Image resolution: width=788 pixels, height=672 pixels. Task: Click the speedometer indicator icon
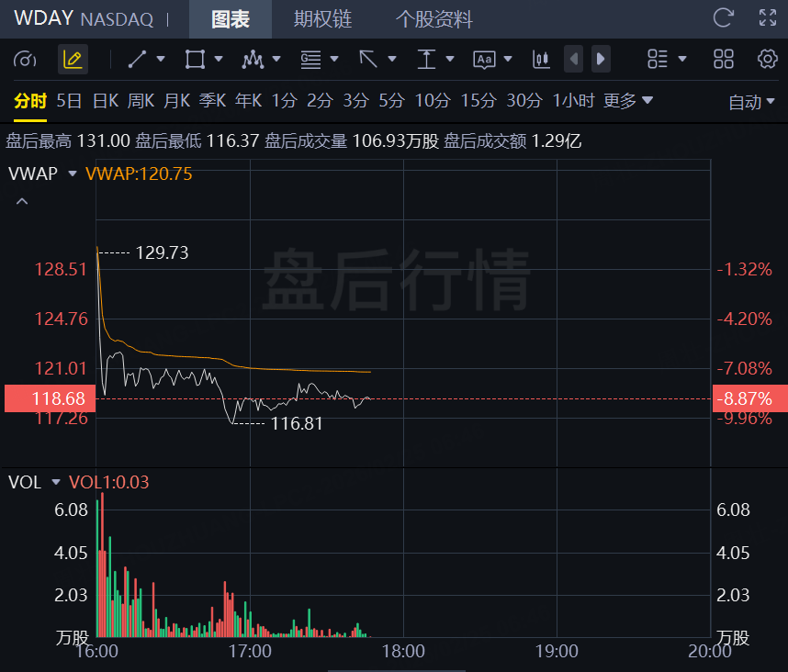25,60
